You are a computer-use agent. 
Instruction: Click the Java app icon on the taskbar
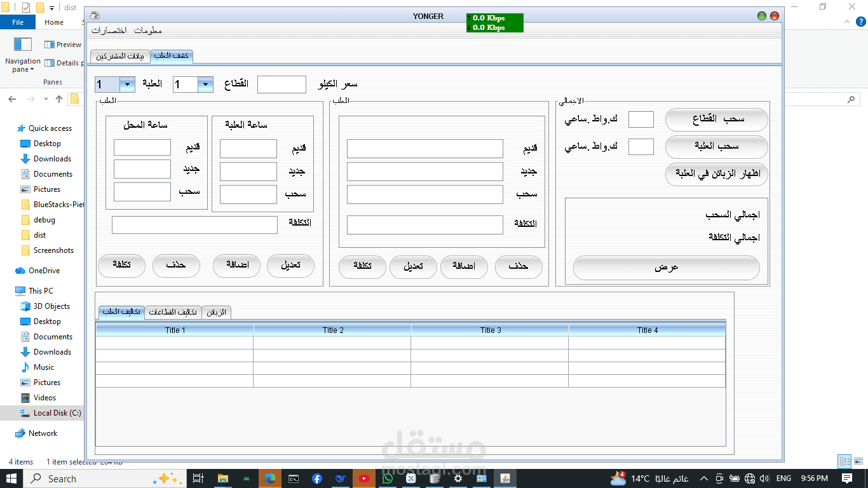[505, 478]
